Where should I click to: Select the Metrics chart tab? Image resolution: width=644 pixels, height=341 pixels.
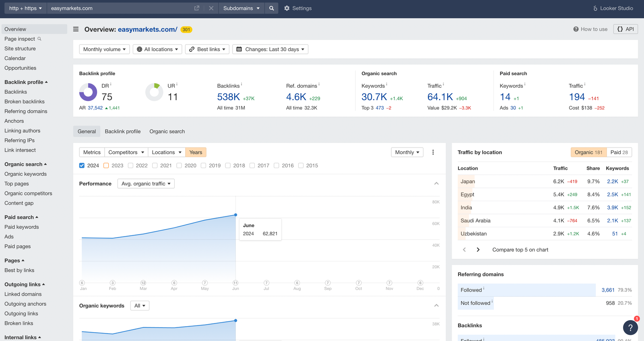(92, 152)
